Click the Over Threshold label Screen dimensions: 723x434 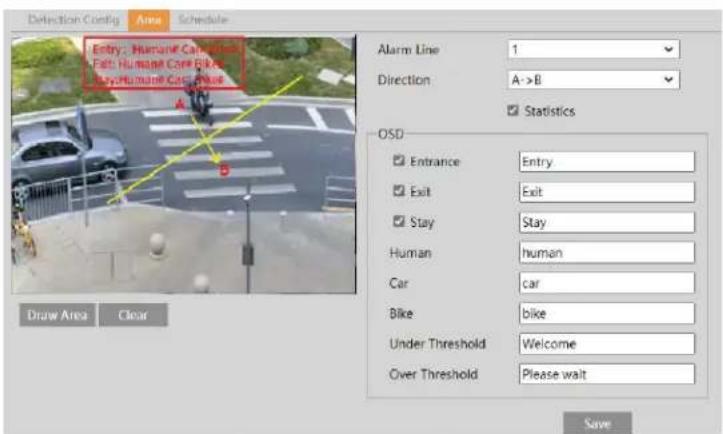click(433, 374)
